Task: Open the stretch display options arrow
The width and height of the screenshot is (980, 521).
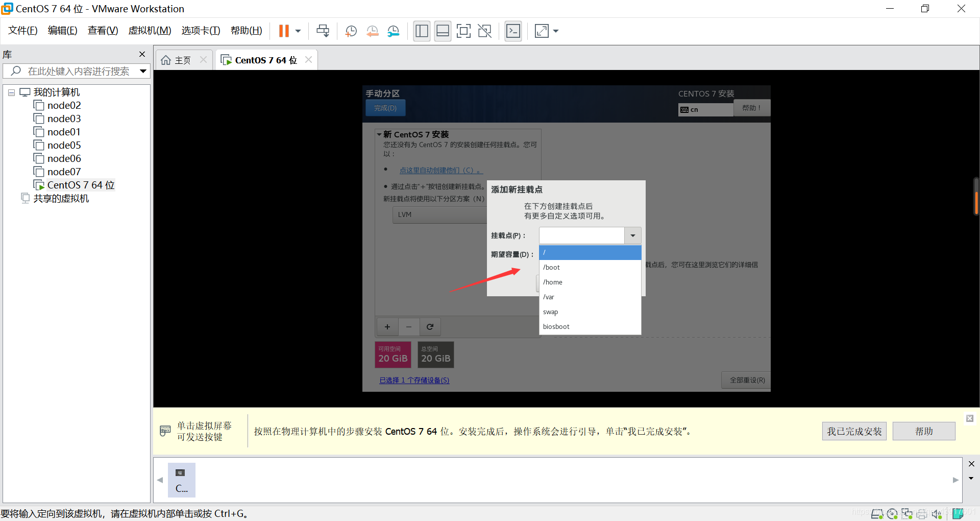Action: tap(556, 31)
